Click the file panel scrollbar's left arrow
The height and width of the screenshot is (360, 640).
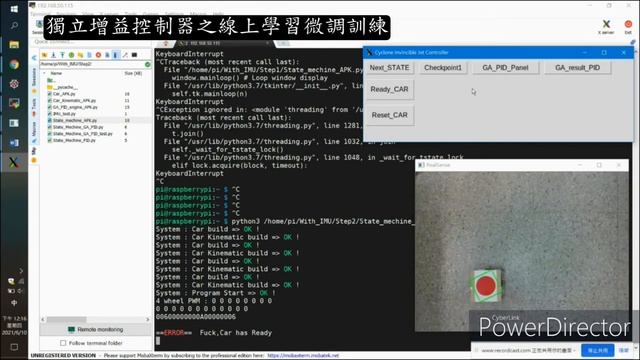(x=42, y=319)
